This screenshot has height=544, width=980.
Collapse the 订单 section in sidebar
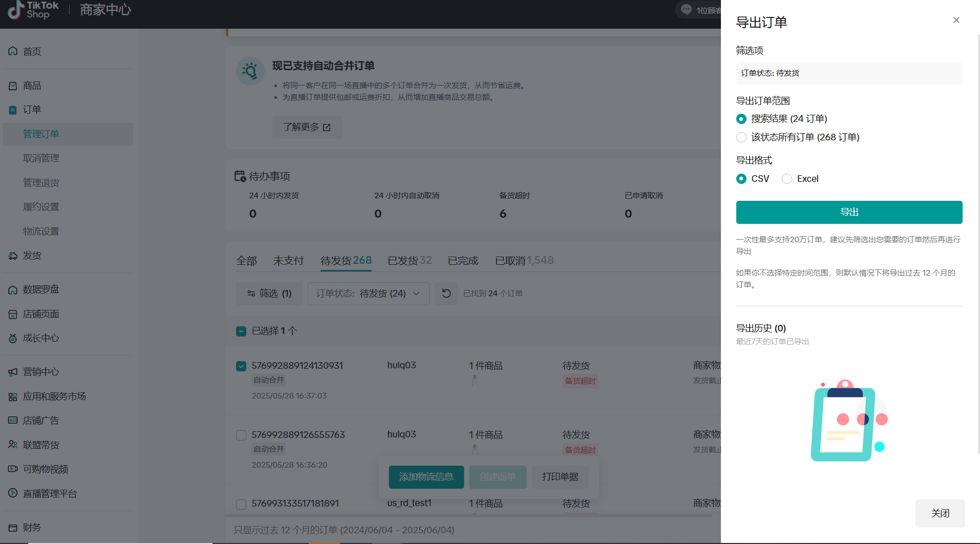(x=32, y=110)
